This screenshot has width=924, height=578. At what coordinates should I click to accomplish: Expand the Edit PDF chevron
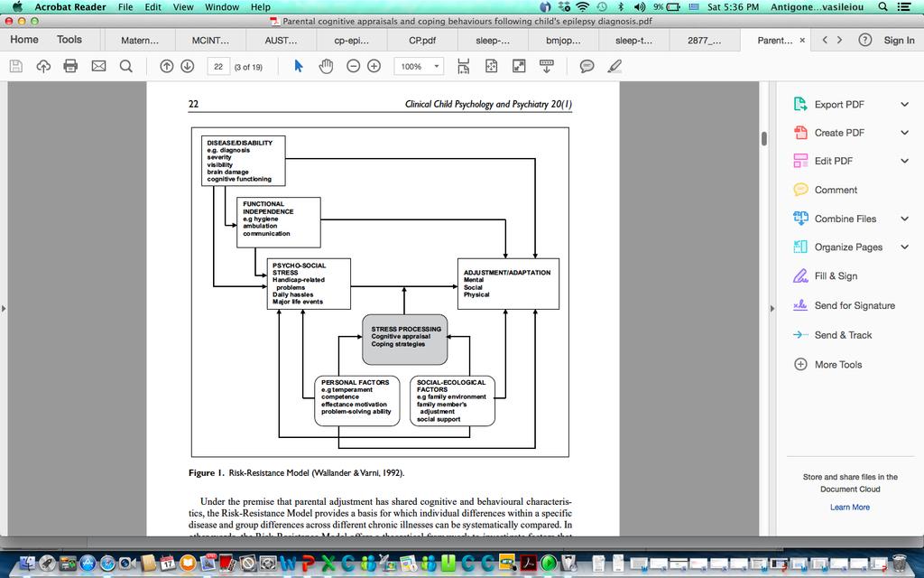904,161
